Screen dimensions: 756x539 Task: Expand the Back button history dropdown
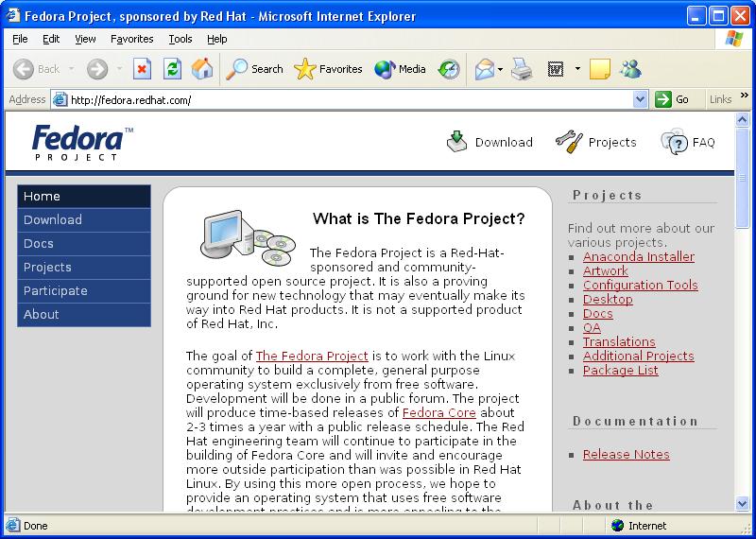tap(72, 69)
